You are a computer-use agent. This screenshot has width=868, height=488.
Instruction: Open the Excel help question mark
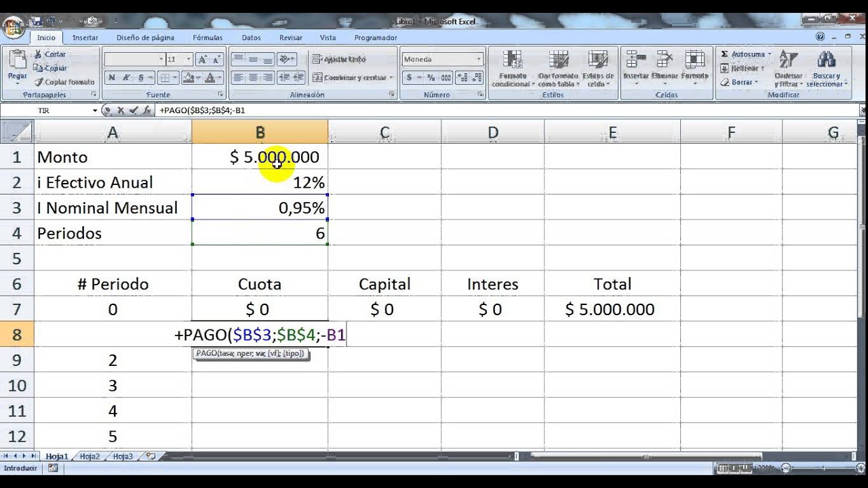click(x=821, y=37)
